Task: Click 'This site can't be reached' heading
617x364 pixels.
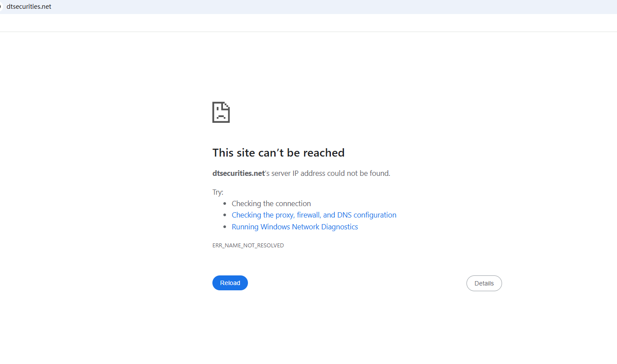Action: click(278, 153)
